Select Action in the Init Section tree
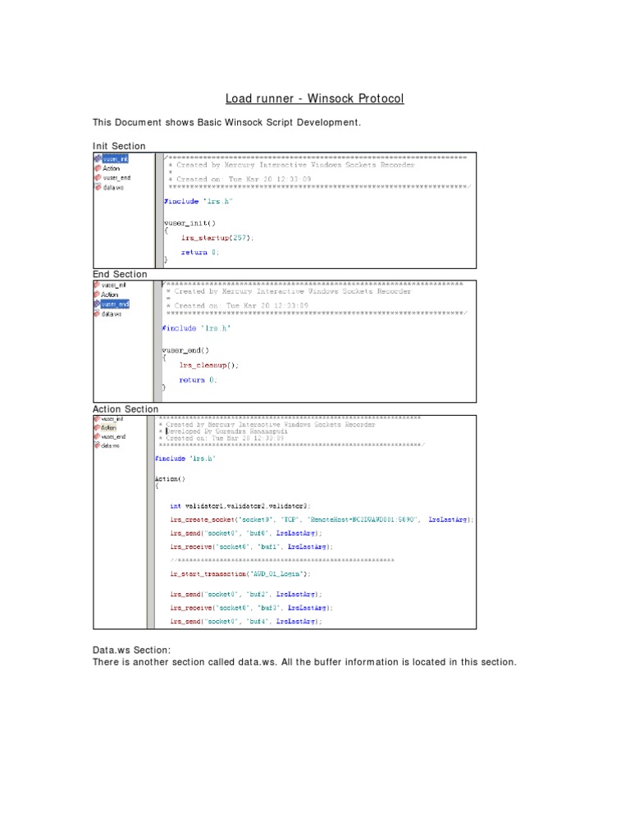Screen dimensions: 630x840 point(111,168)
